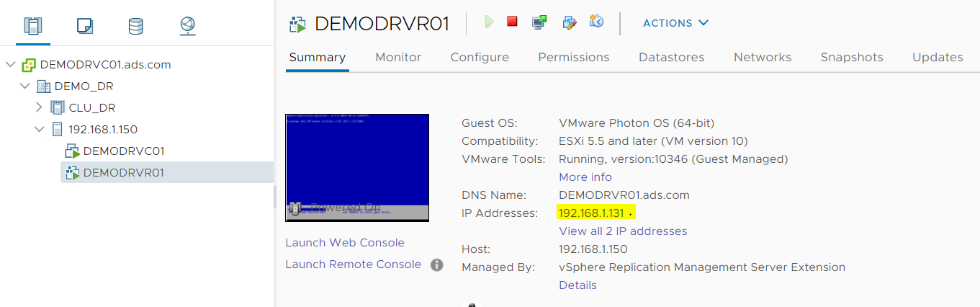Open More info for VMware Tools
Screen dimensions: 980x307
(x=585, y=177)
